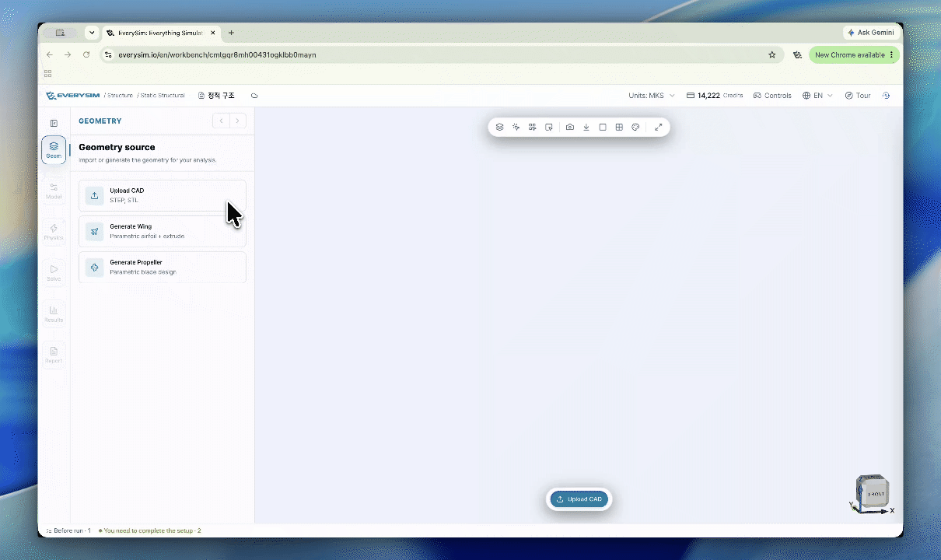Click Ask Gemini button
This screenshot has height=560, width=941.
point(871,33)
